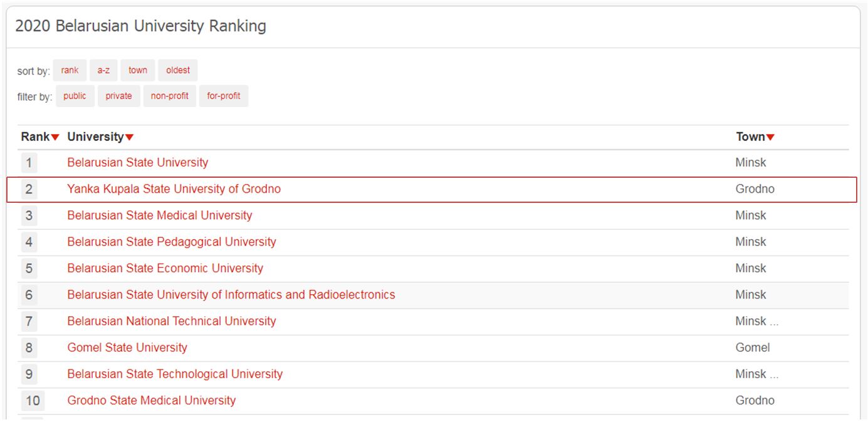Sort by oldest universities
868x422 pixels.
pyautogui.click(x=178, y=70)
